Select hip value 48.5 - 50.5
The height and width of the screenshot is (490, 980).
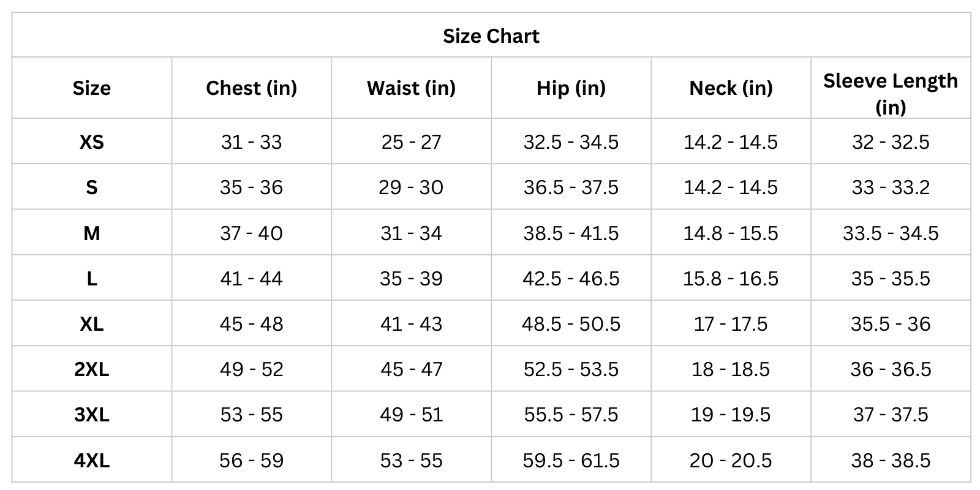tap(571, 324)
